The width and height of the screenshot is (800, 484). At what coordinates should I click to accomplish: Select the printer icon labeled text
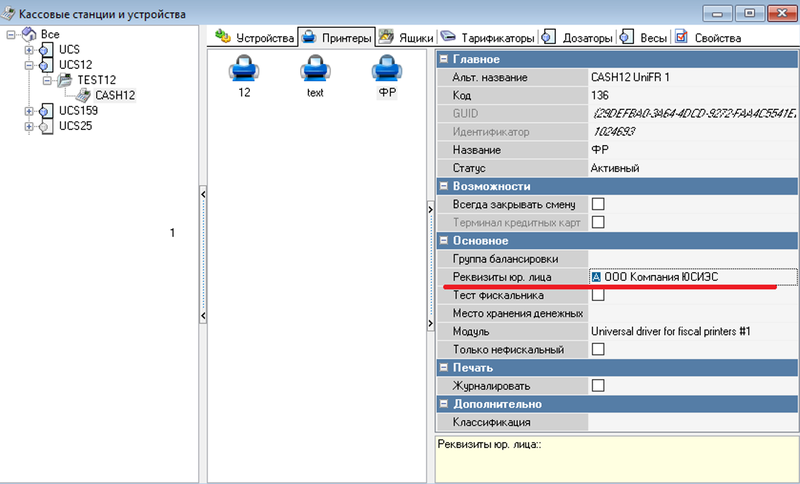pos(315,68)
